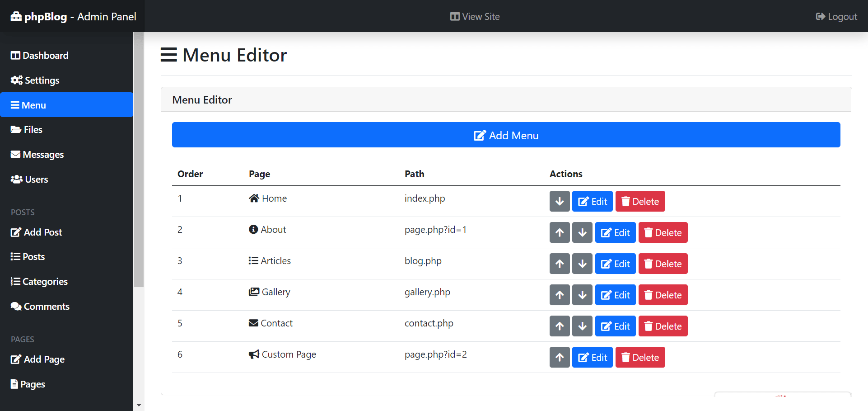The image size is (868, 411).
Task: Move the Articles item down one position
Action: point(582,264)
